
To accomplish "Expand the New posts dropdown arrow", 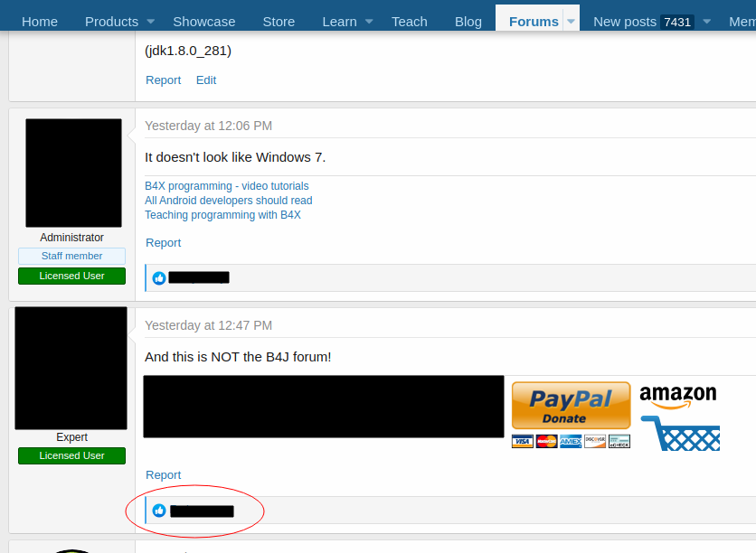I will (x=707, y=22).
